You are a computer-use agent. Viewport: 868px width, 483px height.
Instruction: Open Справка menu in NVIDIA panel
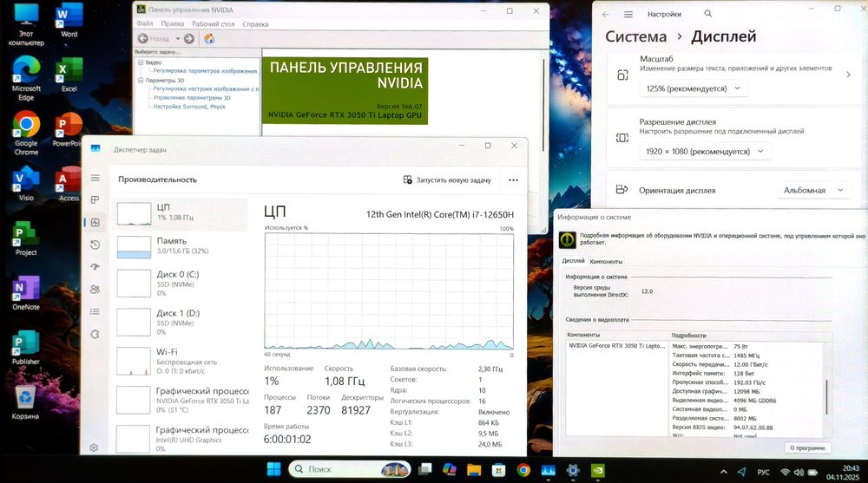tap(255, 23)
